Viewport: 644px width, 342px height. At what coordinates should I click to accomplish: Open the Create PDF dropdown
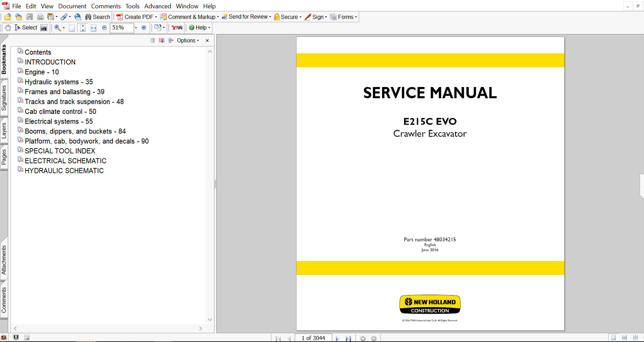137,17
